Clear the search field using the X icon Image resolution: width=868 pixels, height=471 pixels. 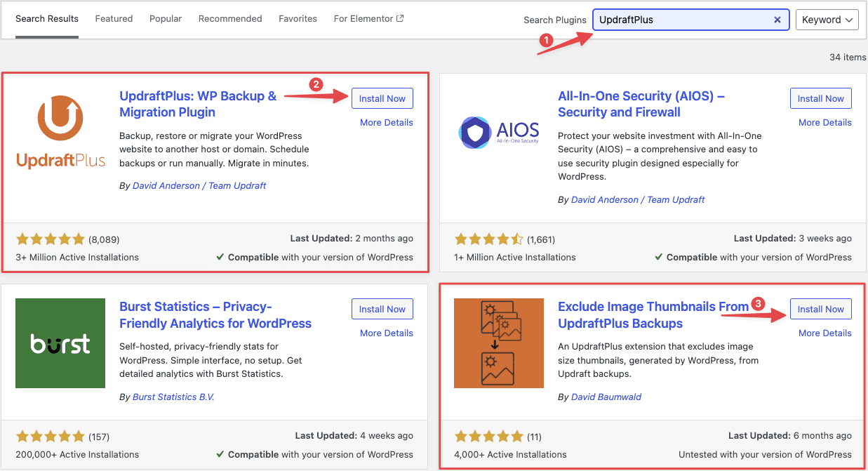(x=777, y=20)
